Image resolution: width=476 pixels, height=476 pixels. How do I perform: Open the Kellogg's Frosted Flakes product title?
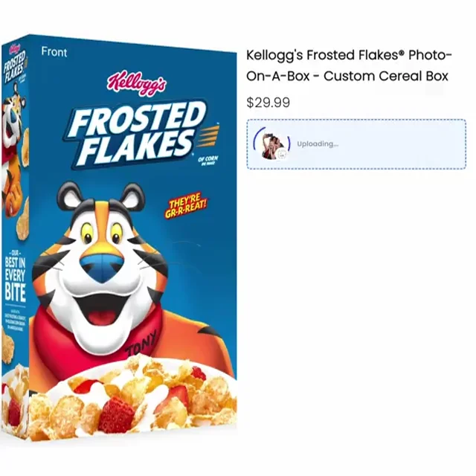[x=349, y=65]
